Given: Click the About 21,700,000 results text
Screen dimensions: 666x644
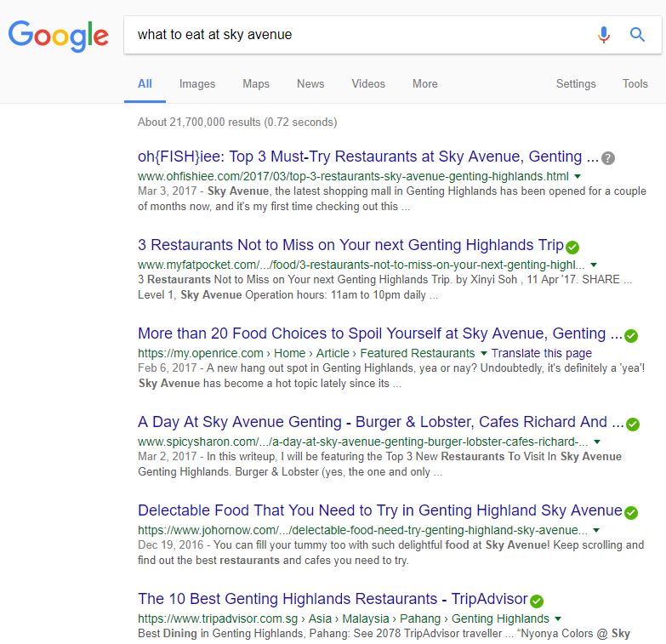Looking at the screenshot, I should point(237,123).
